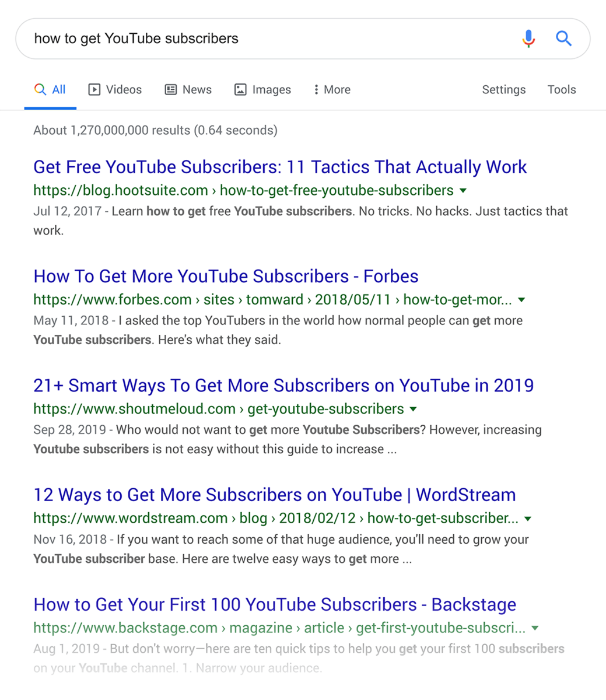This screenshot has width=606, height=700.
Task: Open 'Get Free YouTube Subscribers: 11 Tactics' result
Action: coord(280,167)
